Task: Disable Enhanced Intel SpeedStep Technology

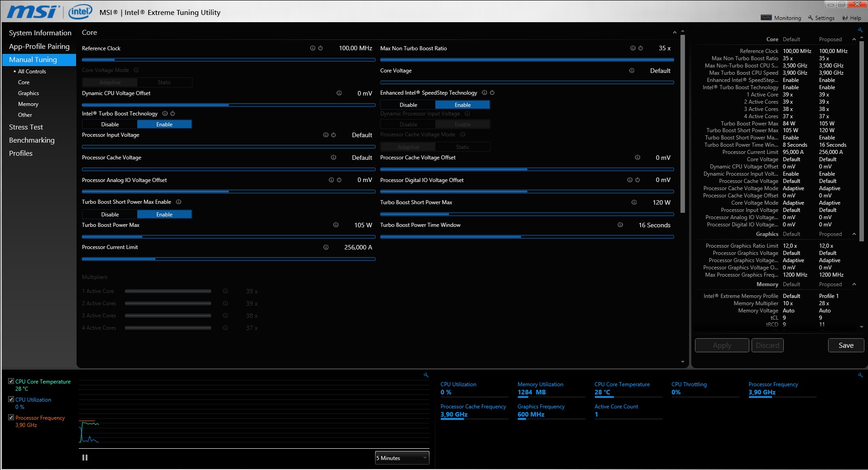Action: pos(408,105)
